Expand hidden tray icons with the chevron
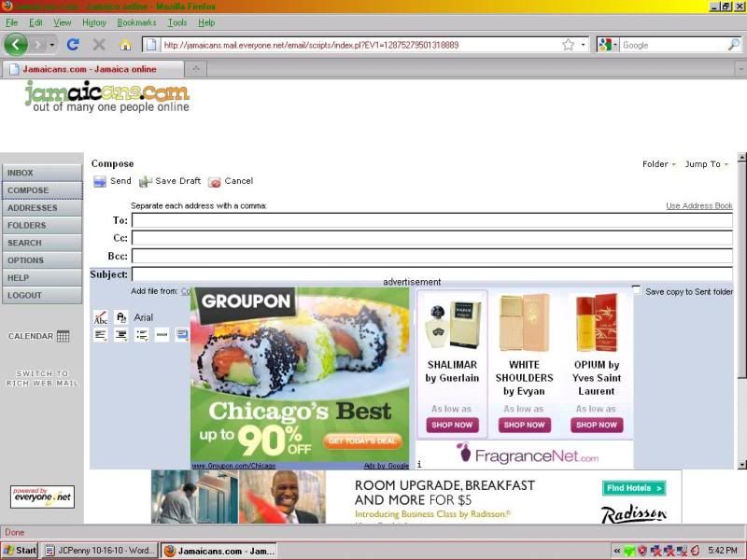The width and height of the screenshot is (747, 560). click(617, 551)
